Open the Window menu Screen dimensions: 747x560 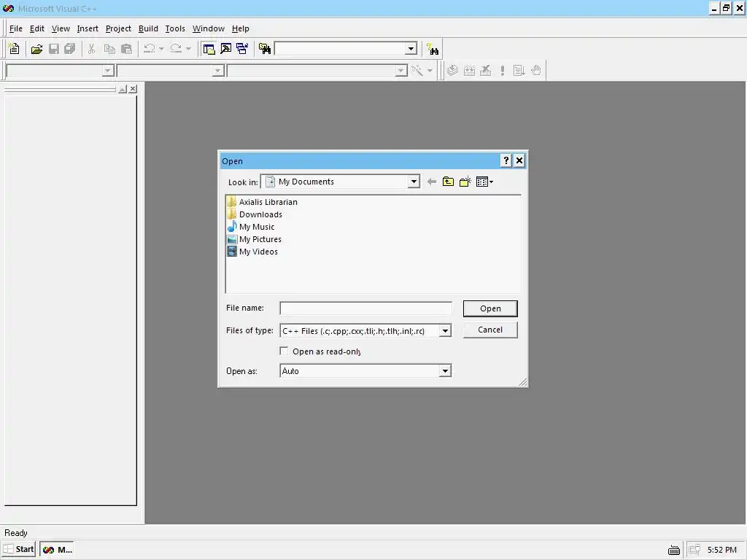(x=208, y=28)
